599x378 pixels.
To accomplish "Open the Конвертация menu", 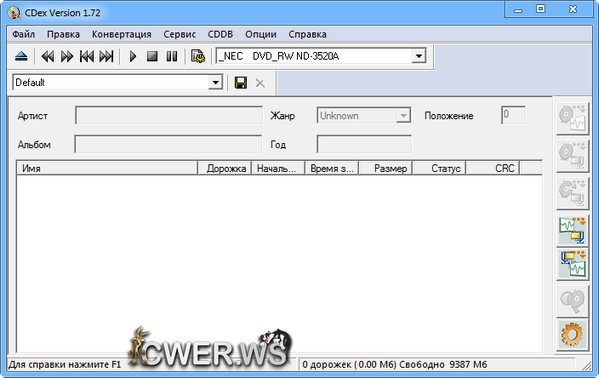I will [121, 34].
